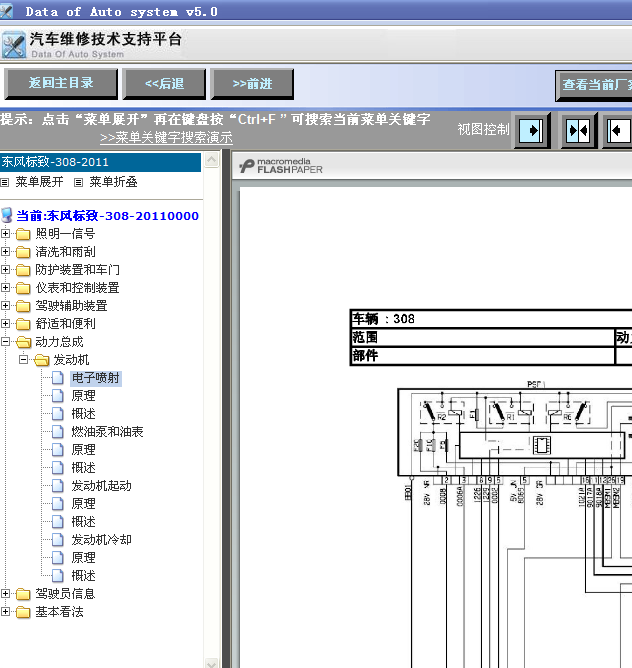Image resolution: width=632 pixels, height=668 pixels.
Task: Click the 返回主目录 button
Action: pyautogui.click(x=61, y=84)
